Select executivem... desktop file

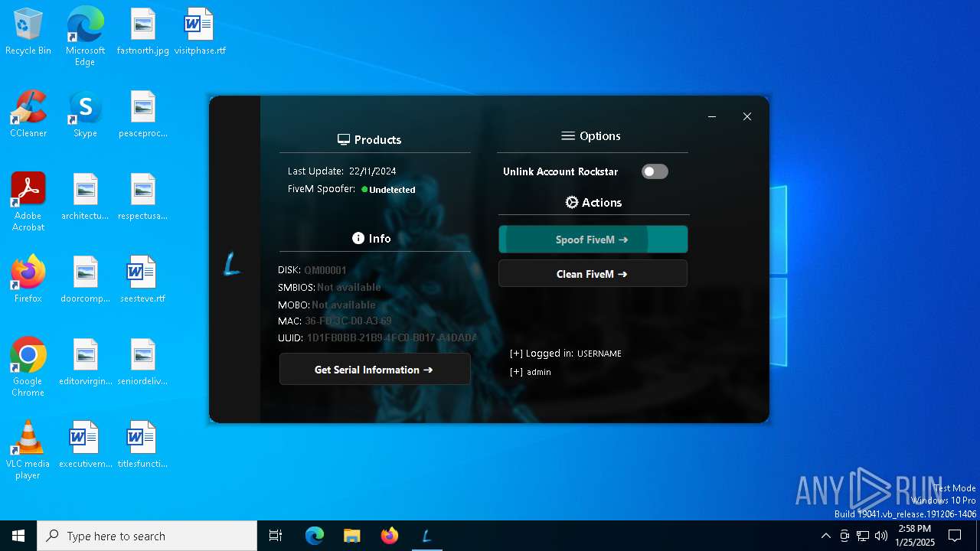(85, 445)
